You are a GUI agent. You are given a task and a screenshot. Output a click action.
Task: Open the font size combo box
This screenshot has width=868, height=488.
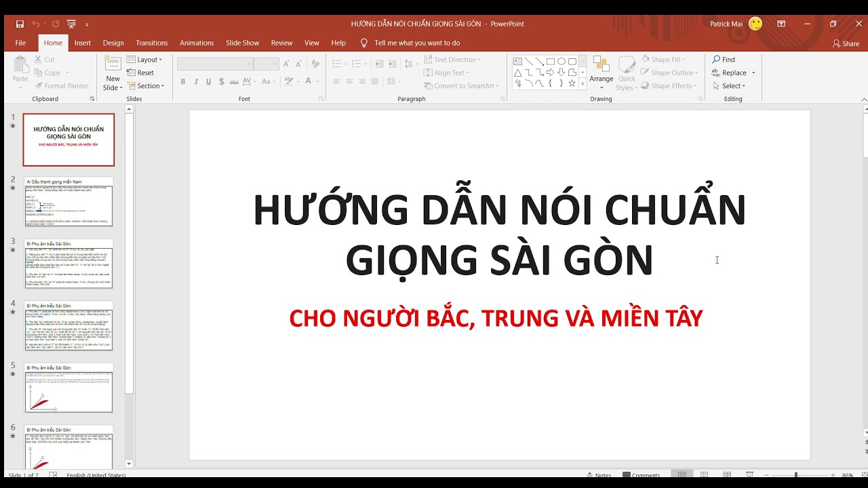tap(267, 64)
